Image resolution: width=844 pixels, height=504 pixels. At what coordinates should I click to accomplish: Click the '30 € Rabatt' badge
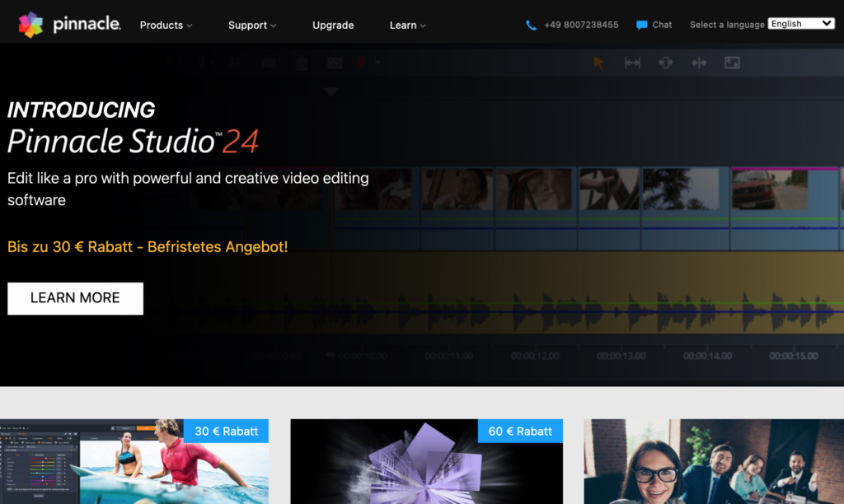226,431
